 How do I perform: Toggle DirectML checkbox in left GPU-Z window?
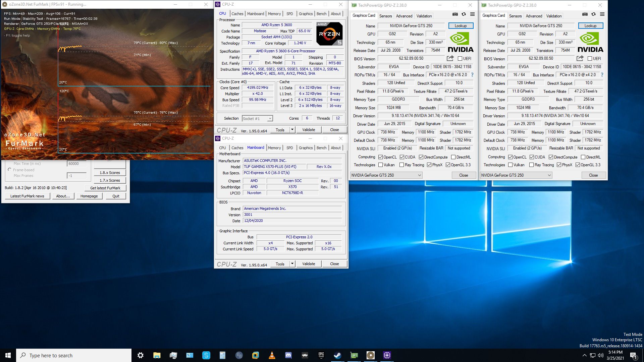[453, 157]
